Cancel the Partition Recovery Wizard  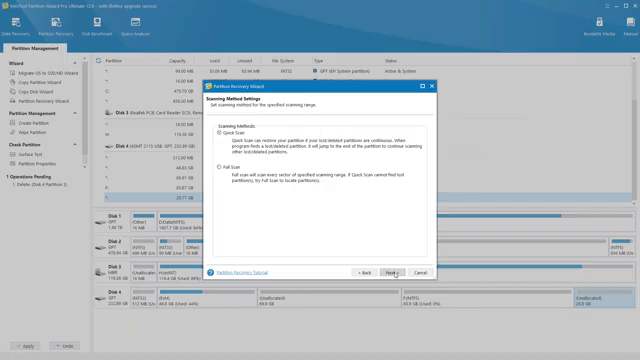tap(420, 273)
